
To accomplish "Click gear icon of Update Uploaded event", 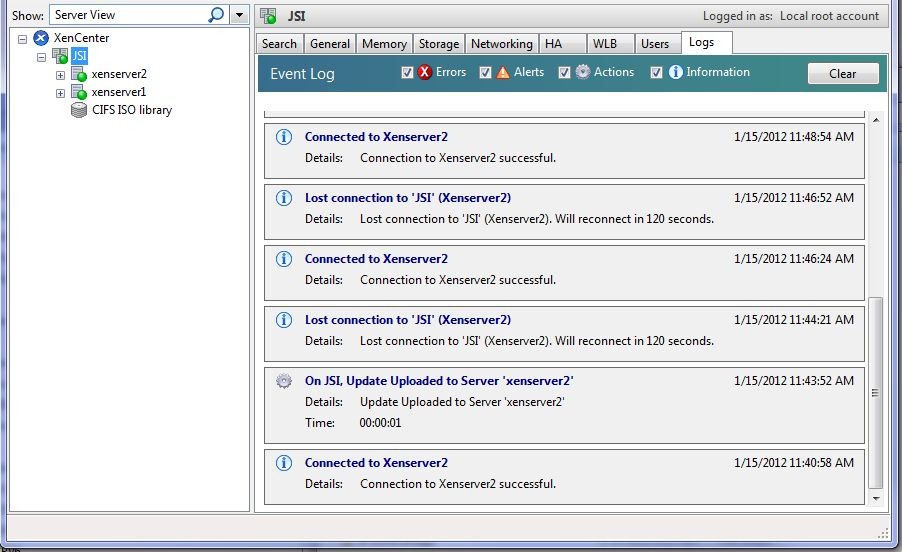I will pos(284,381).
